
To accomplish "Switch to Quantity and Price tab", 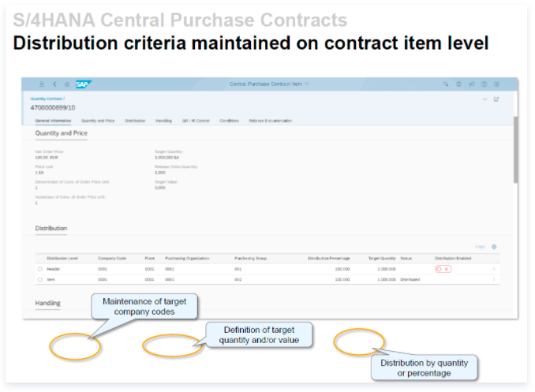I will point(98,121).
